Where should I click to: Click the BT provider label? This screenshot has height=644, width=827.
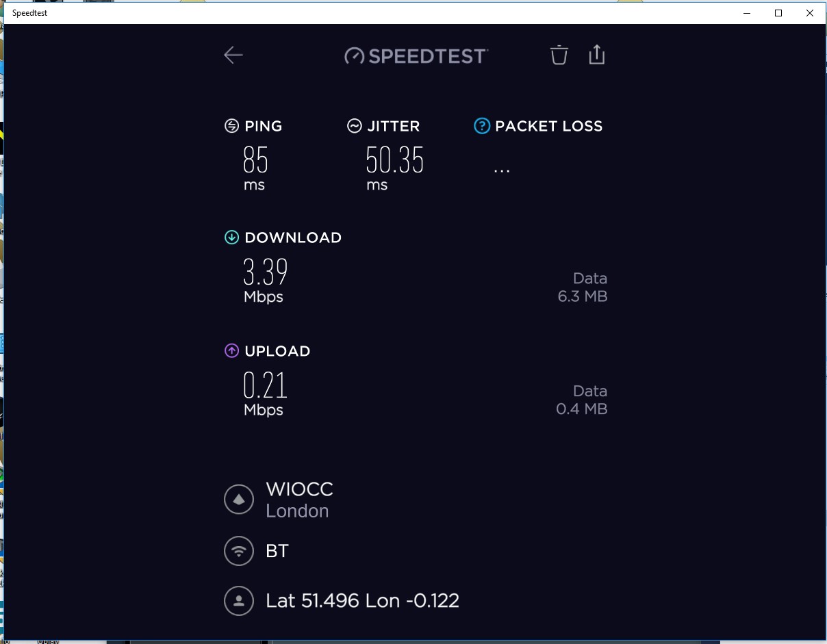click(x=277, y=551)
